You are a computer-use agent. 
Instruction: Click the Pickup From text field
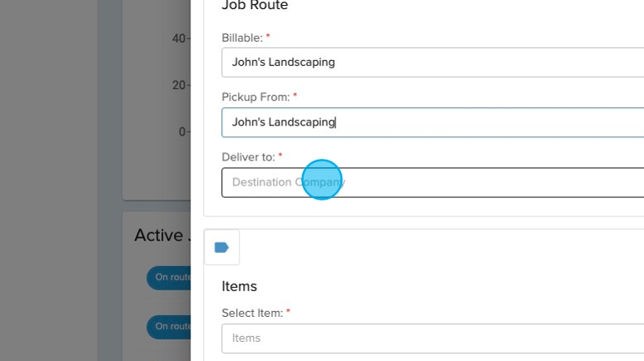(433, 122)
